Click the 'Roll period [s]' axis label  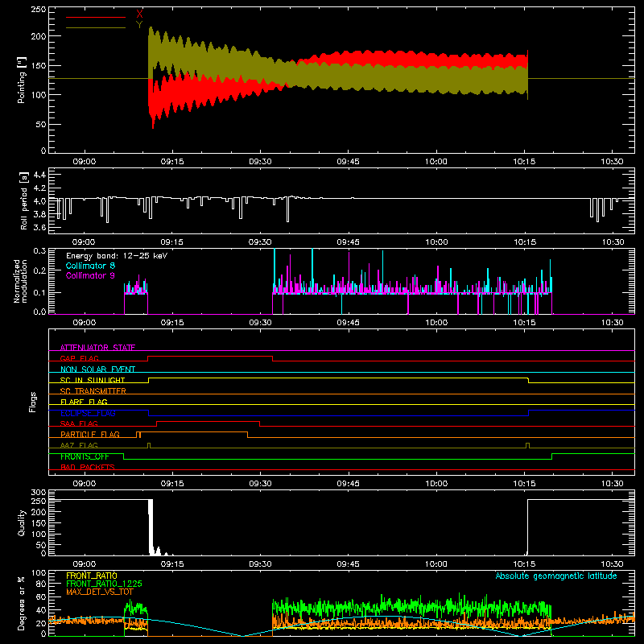pos(24,200)
